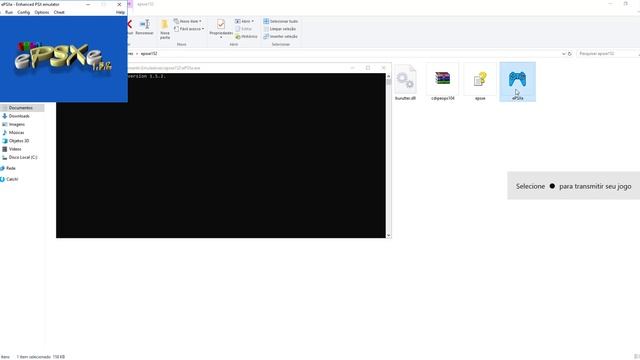Open the Cheat menu in ePSXe
Image resolution: width=640 pixels, height=360 pixels.
tap(59, 13)
